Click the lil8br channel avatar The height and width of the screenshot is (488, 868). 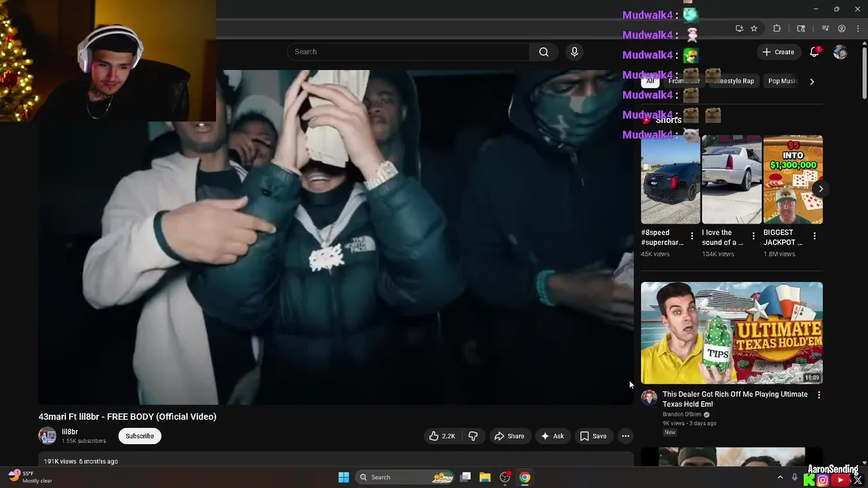coord(47,436)
